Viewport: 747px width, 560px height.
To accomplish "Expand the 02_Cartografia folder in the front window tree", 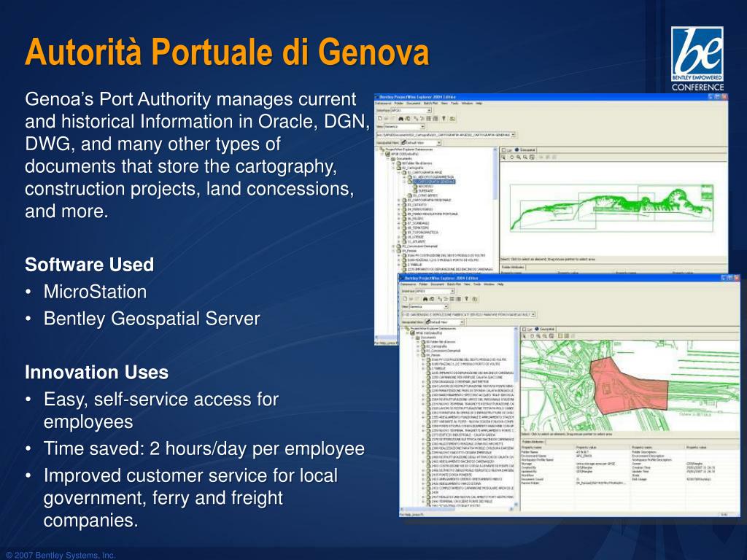I will point(418,346).
